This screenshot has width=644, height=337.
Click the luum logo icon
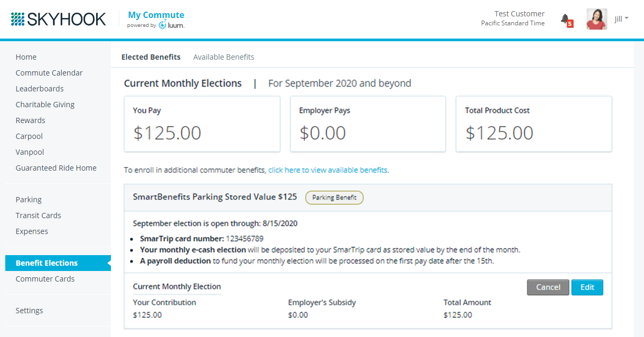coord(163,25)
